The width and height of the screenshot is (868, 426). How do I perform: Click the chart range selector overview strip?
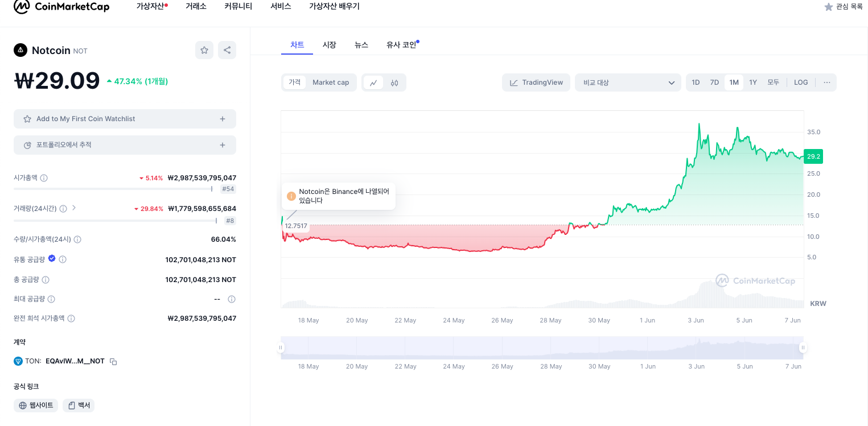pyautogui.click(x=542, y=348)
